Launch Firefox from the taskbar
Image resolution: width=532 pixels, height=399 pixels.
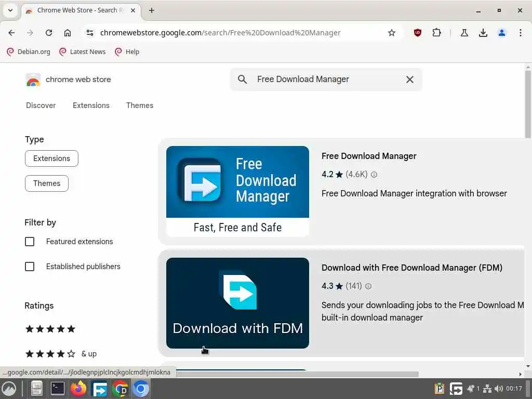coord(78,389)
